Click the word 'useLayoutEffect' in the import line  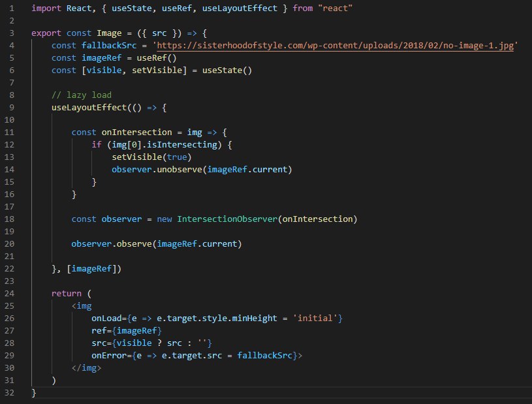[240, 8]
